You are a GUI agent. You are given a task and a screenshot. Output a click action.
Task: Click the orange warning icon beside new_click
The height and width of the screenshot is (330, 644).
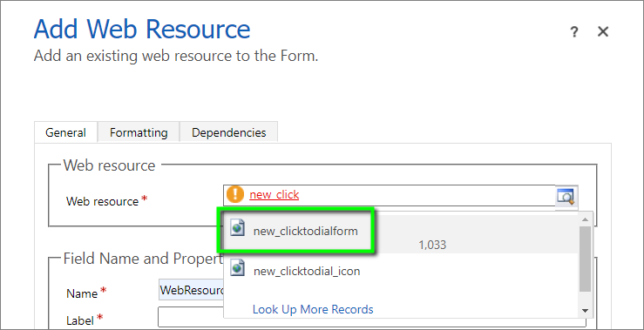pos(235,193)
